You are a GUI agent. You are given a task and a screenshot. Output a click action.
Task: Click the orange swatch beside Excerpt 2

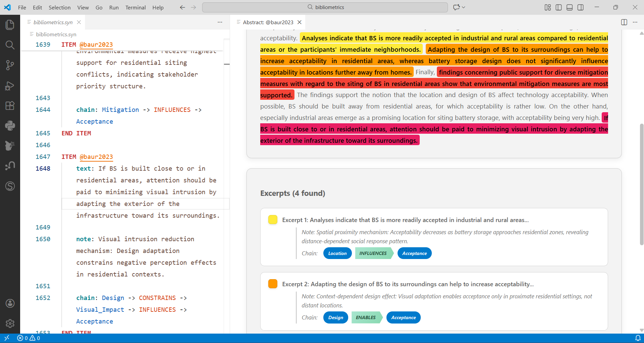[x=273, y=284]
